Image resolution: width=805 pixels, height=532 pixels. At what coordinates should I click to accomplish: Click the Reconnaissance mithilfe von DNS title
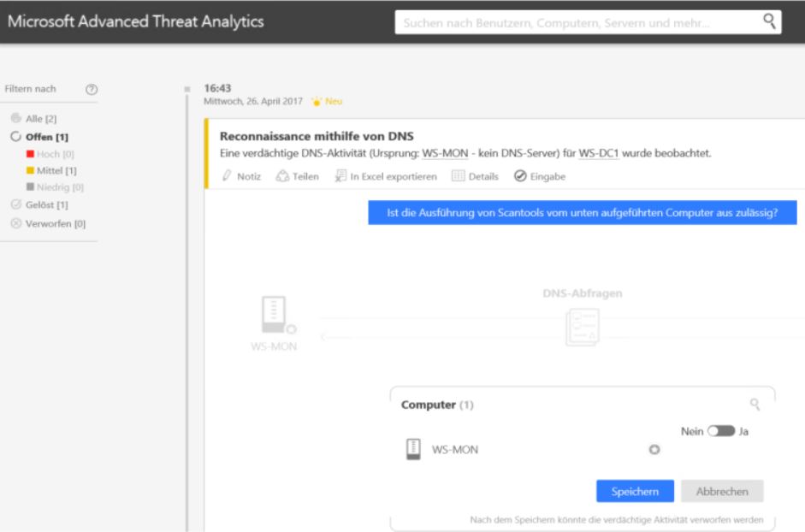click(x=317, y=136)
